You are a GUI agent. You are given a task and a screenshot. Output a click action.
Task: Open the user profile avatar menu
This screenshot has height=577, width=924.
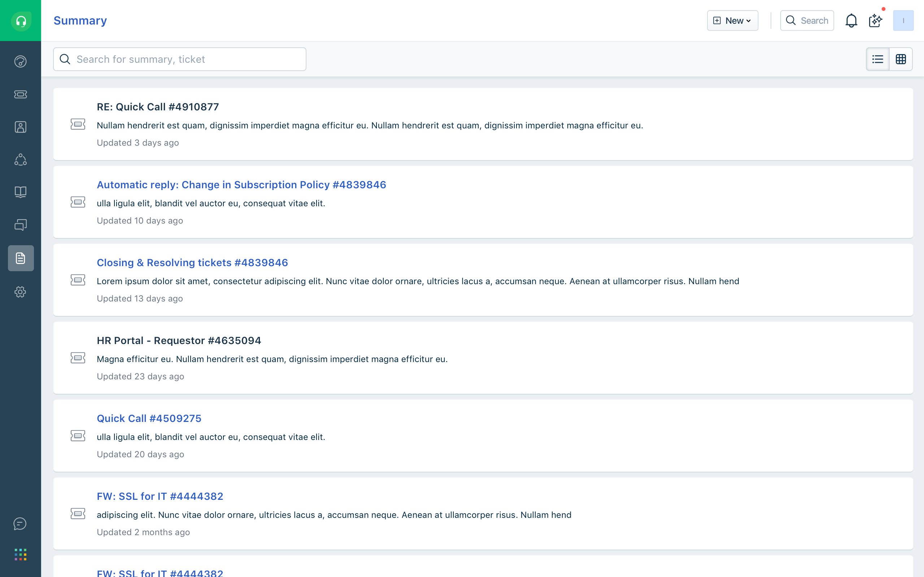pos(903,21)
